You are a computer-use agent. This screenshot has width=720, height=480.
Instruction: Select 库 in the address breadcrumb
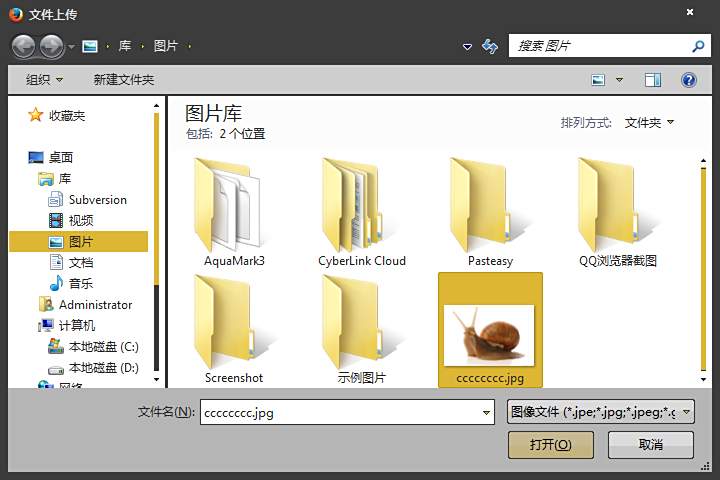[125, 46]
